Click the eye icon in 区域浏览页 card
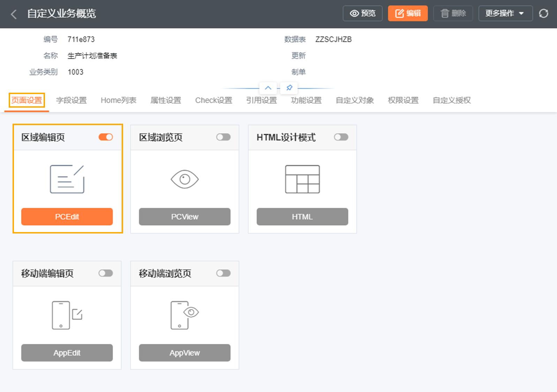 click(185, 179)
